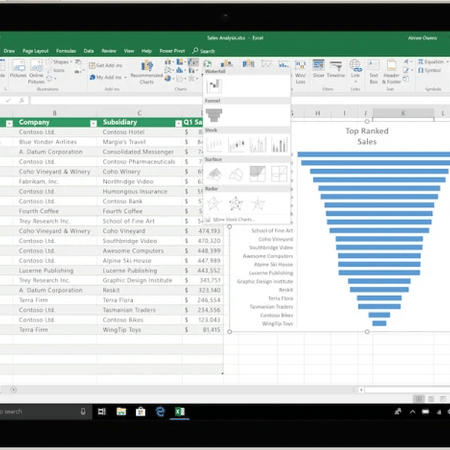Viewport: 450px width, 450px height.
Task: Open the Insert Pie or Doughnut Chart dropdown
Action: (168, 78)
